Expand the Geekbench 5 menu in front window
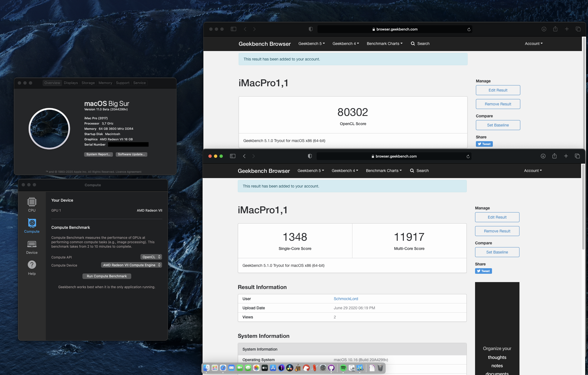588x375 pixels. 311,171
